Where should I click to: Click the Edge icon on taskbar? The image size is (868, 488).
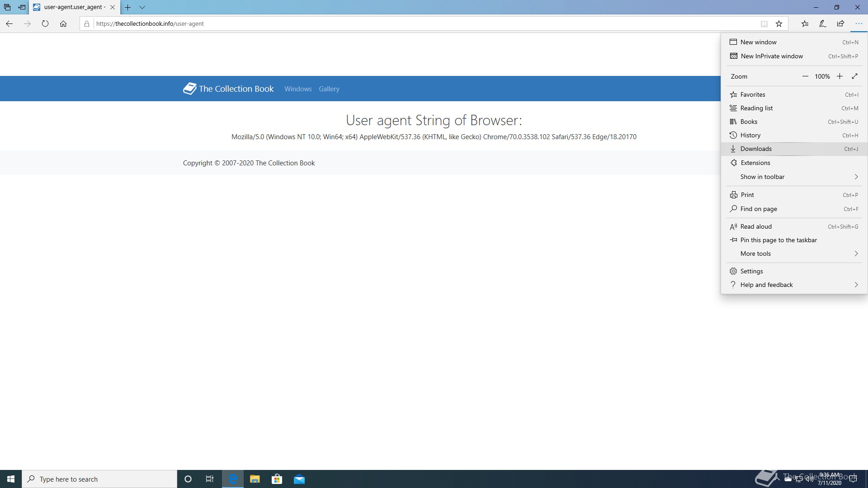pyautogui.click(x=233, y=479)
